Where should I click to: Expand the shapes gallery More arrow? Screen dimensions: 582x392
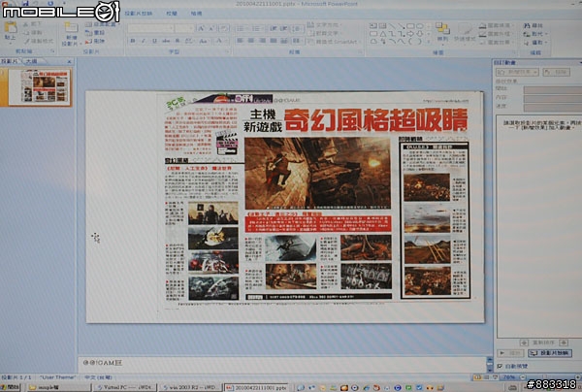[429, 42]
